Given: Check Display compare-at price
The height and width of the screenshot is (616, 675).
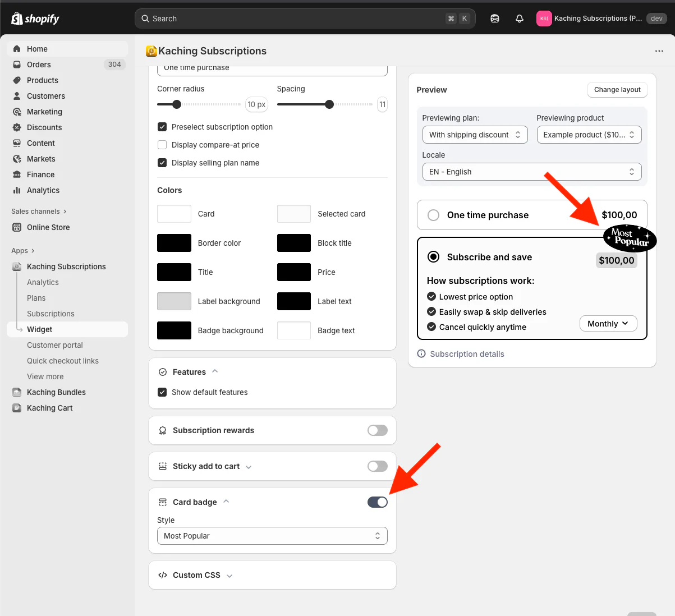Looking at the screenshot, I should pos(162,145).
